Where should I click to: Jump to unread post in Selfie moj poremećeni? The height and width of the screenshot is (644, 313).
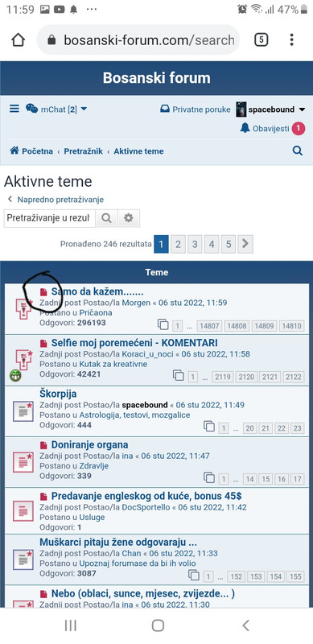tap(43, 343)
